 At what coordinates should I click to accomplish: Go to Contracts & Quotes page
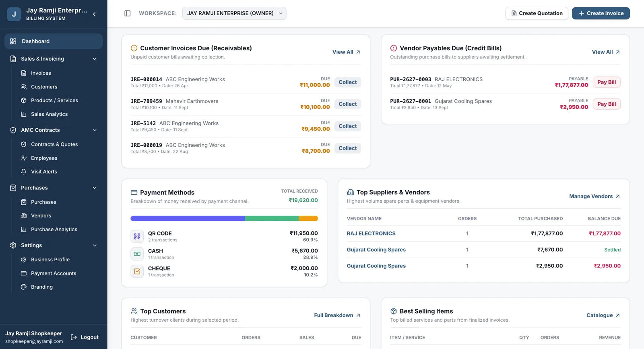point(54,144)
